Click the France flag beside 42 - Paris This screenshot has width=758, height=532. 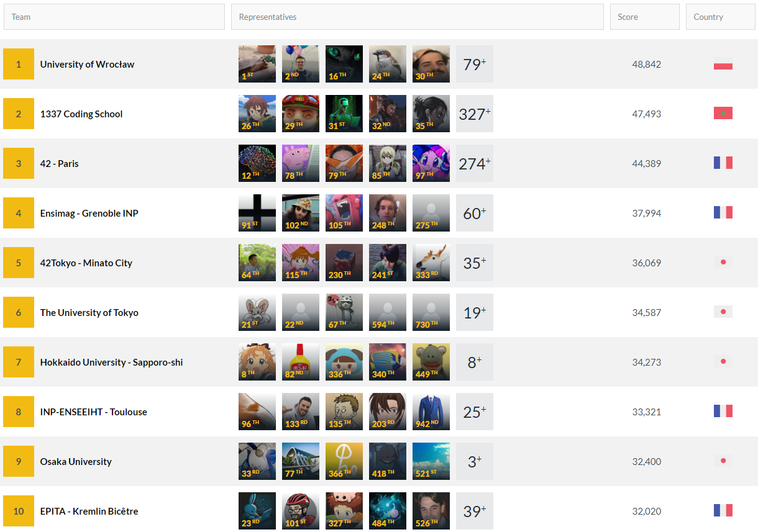pos(723,163)
